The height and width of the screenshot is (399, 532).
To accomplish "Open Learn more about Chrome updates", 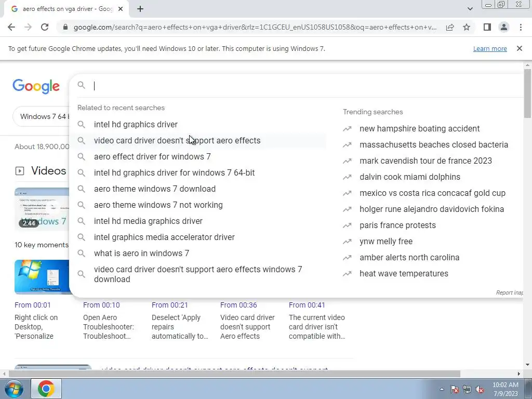I will coord(490,48).
